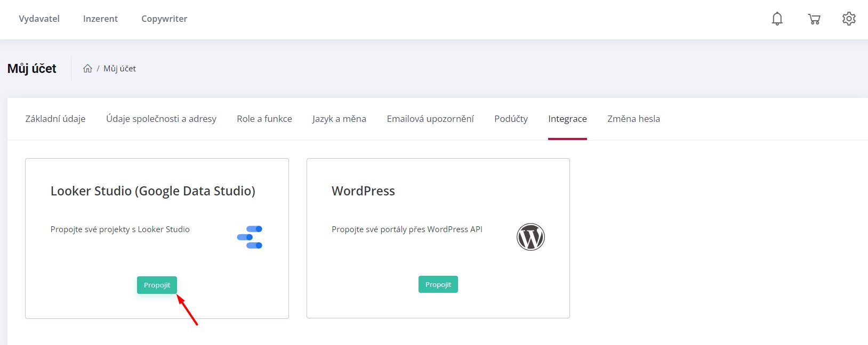
Task: Click the Looker Studio logo icon
Action: coord(250,237)
